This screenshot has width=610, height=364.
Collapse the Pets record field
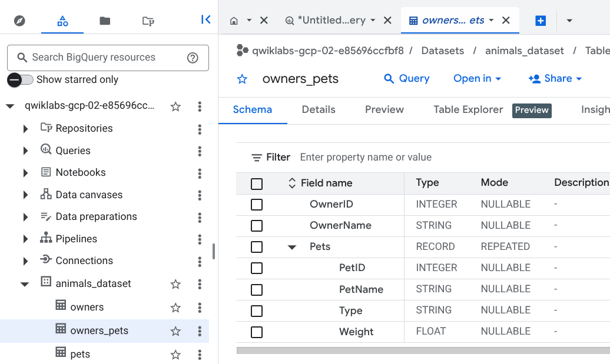(291, 247)
